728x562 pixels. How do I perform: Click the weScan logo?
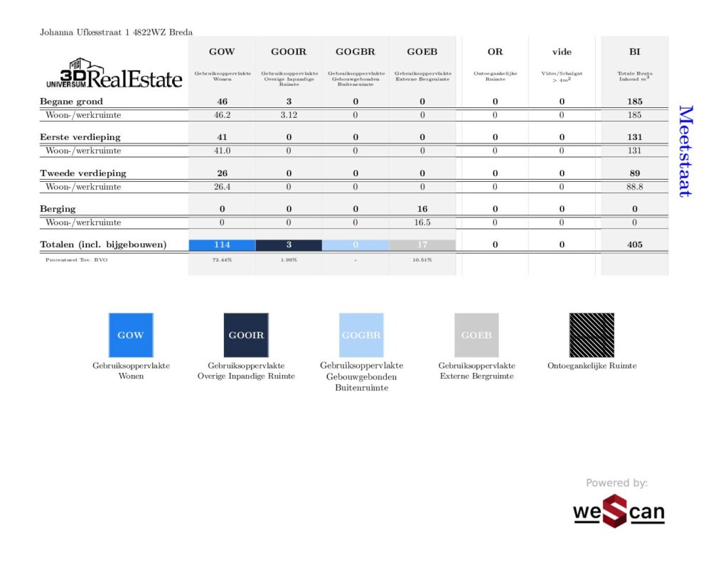(619, 512)
